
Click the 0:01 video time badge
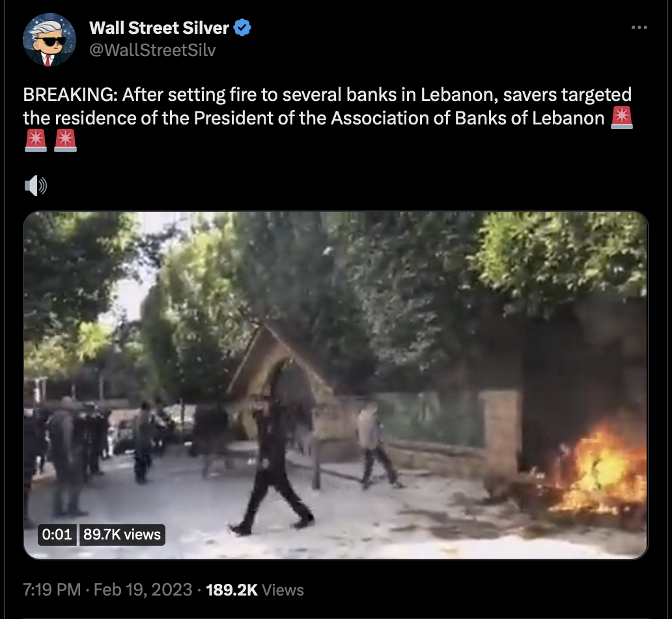pos(57,534)
